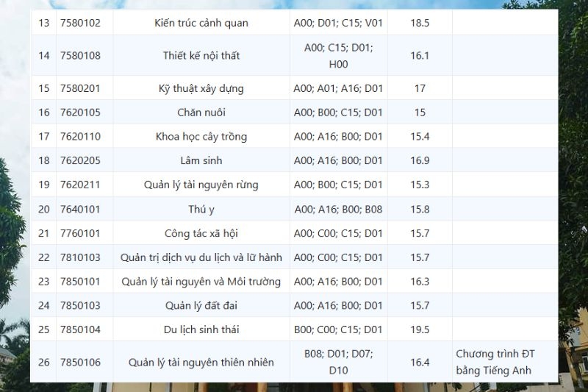This screenshot has height=392, width=588.
Task: Click row number 13
Action: coord(44,23)
